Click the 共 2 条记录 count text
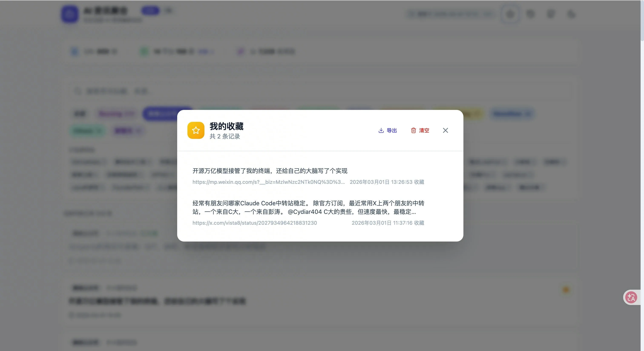644x351 pixels. tap(224, 136)
